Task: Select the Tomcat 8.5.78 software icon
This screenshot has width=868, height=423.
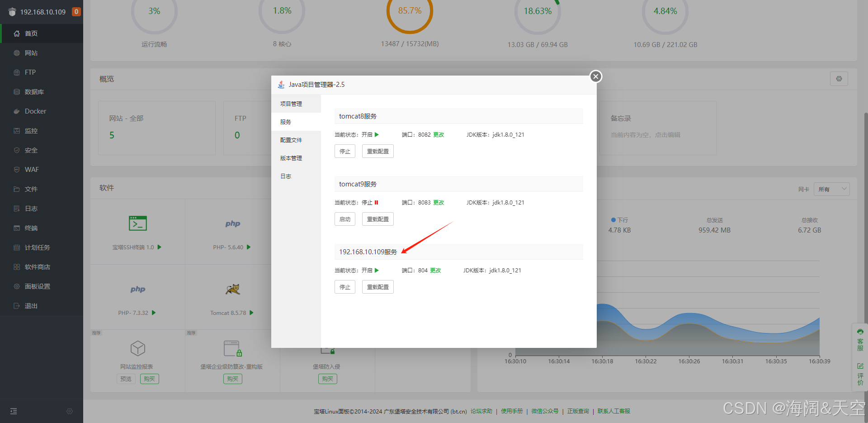Action: (x=232, y=290)
